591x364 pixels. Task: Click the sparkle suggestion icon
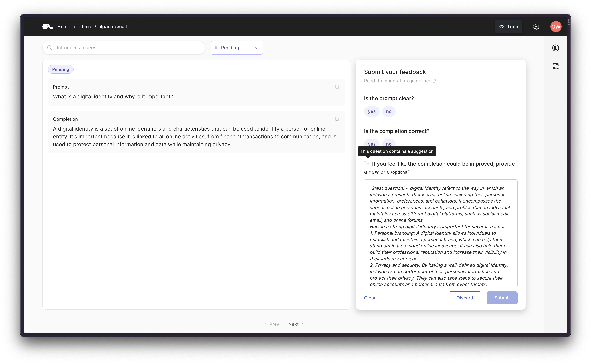[x=367, y=163]
